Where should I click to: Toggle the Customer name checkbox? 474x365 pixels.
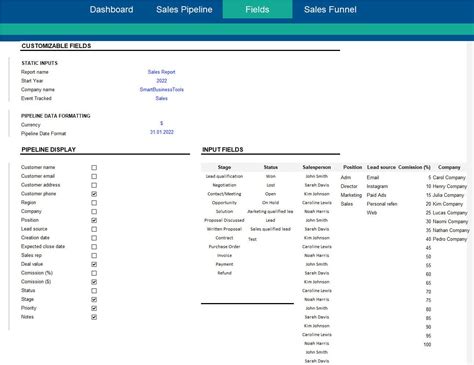pos(94,168)
